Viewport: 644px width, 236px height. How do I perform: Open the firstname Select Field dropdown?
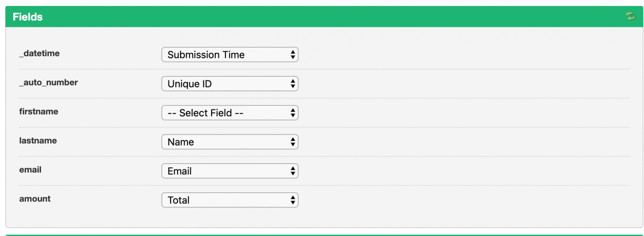pyautogui.click(x=229, y=113)
